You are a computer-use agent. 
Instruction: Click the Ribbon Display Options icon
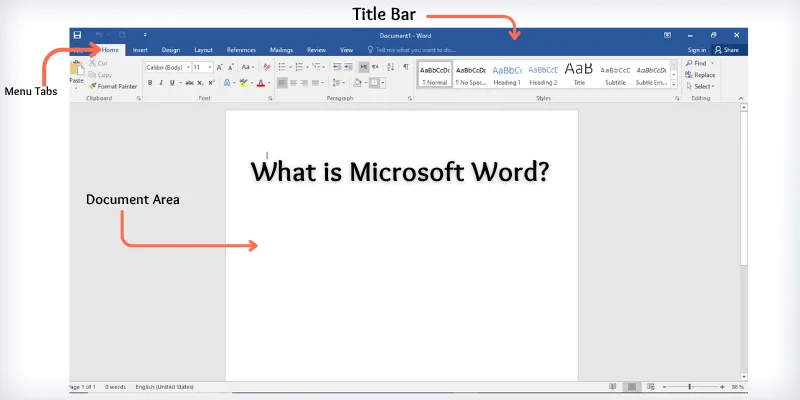667,35
